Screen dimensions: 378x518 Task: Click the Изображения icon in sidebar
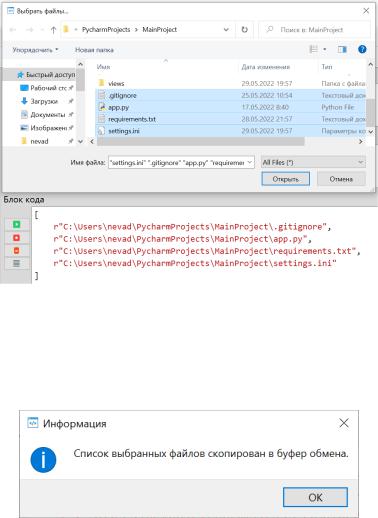[x=24, y=128]
